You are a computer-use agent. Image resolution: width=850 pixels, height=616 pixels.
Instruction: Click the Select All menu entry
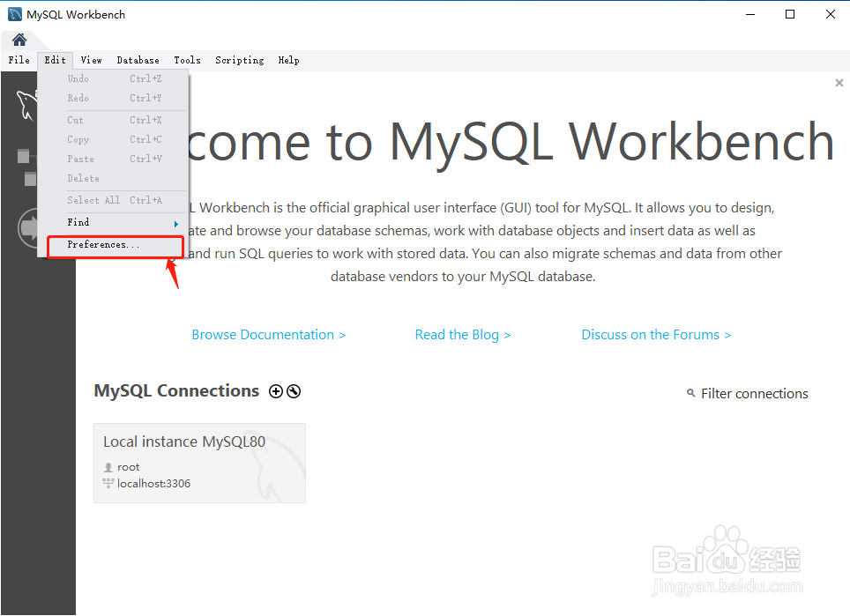113,200
